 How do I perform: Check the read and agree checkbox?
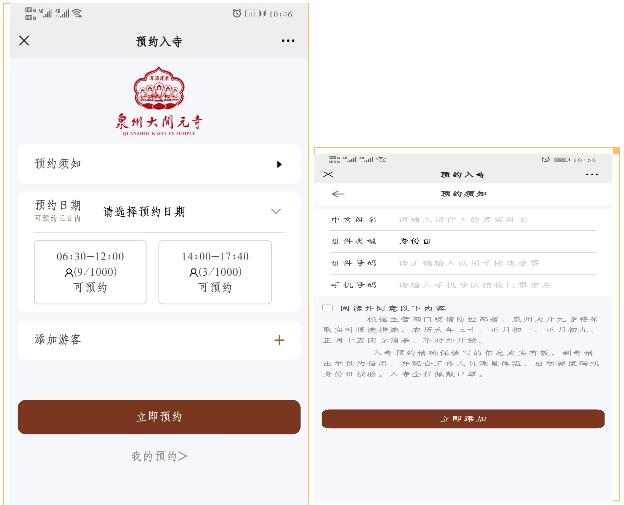click(x=328, y=308)
